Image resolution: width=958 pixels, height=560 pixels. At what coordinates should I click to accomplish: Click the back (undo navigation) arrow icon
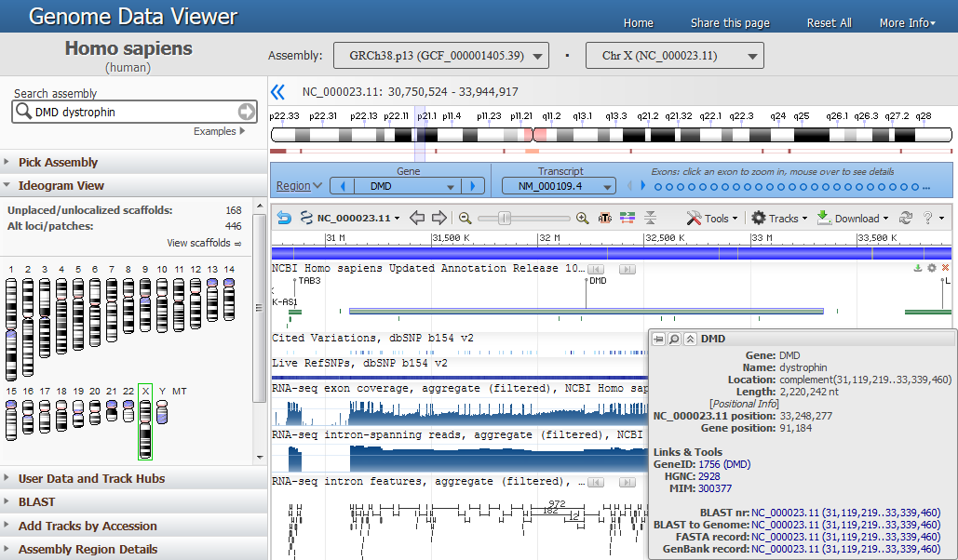(x=283, y=218)
